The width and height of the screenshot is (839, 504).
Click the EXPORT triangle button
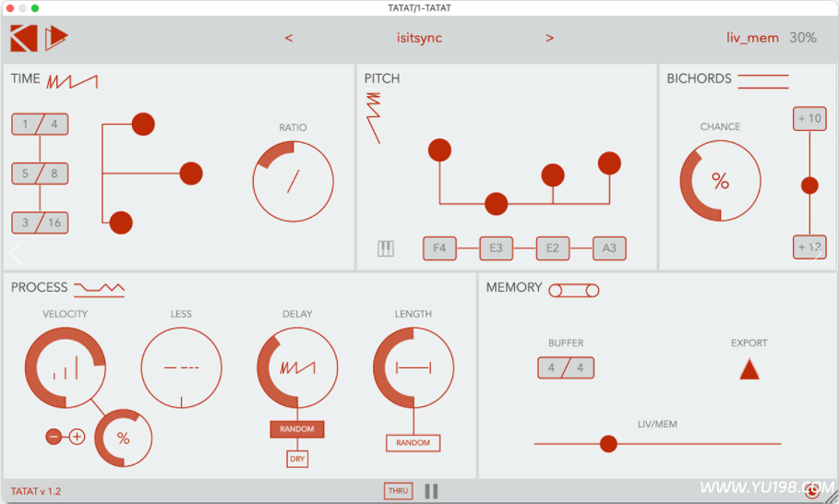click(x=749, y=370)
